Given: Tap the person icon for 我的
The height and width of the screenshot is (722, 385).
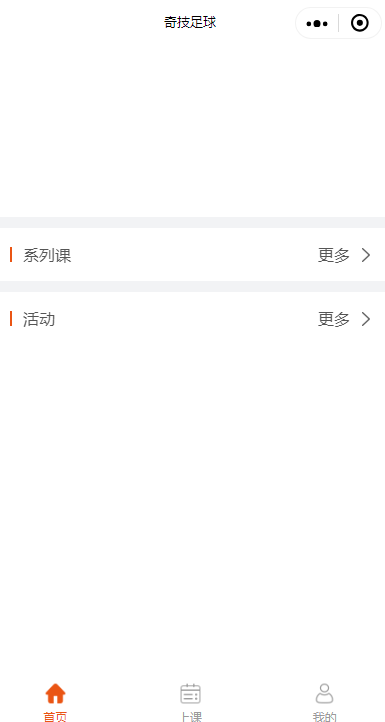Looking at the screenshot, I should coord(325,693).
